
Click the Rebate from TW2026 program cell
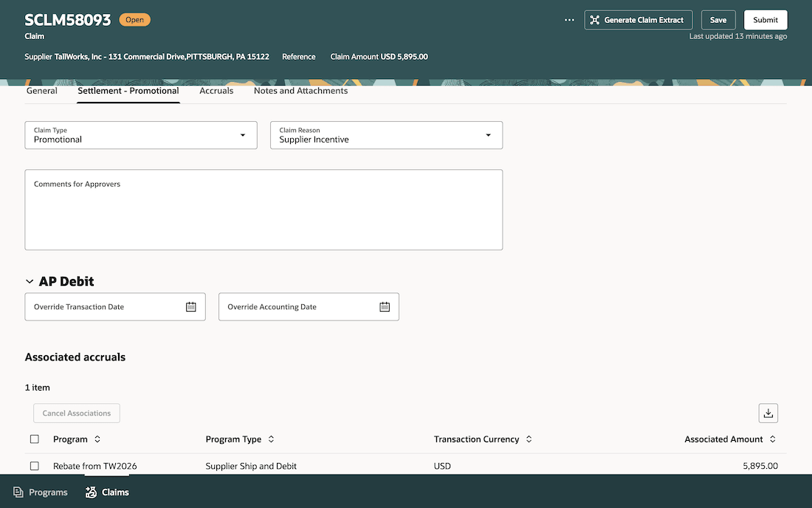pyautogui.click(x=95, y=466)
